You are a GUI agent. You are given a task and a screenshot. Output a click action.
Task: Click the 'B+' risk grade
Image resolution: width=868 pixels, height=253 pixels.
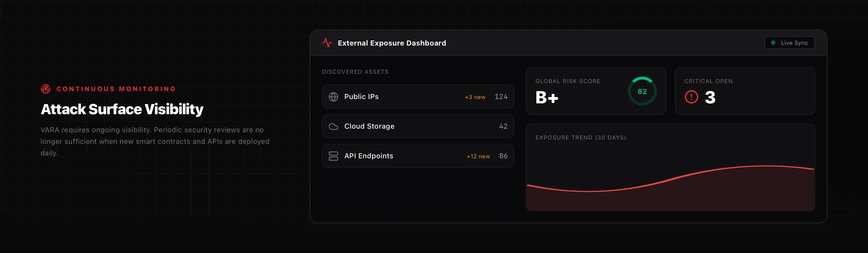[547, 97]
